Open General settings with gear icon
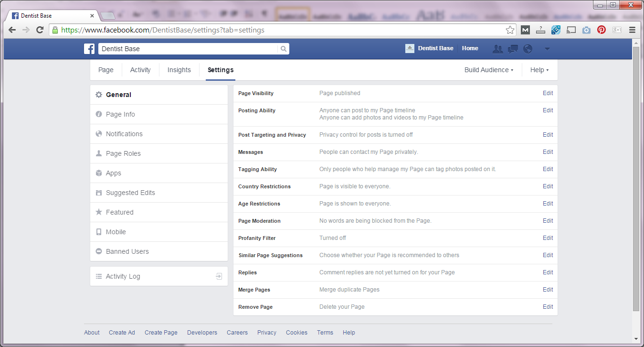 [x=159, y=95]
